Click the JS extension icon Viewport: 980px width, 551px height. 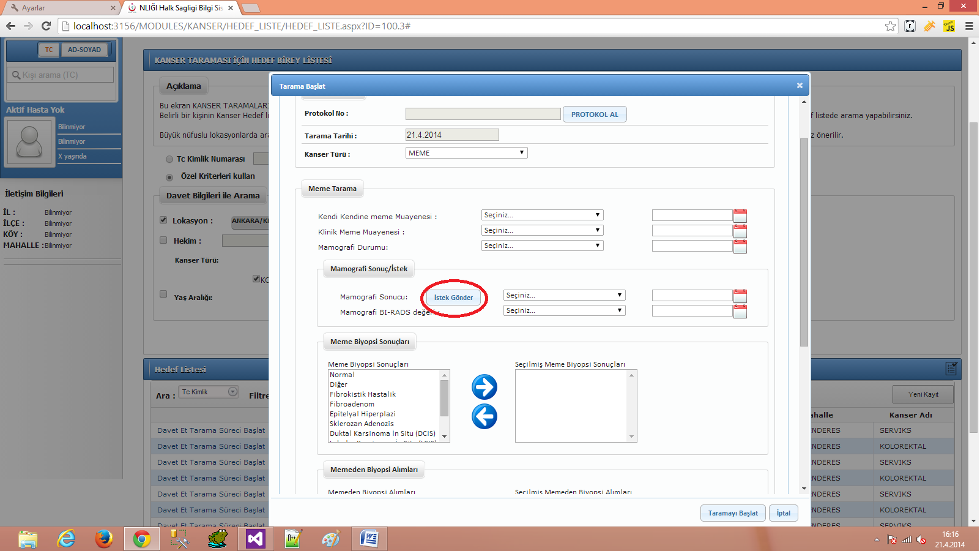[x=949, y=26]
